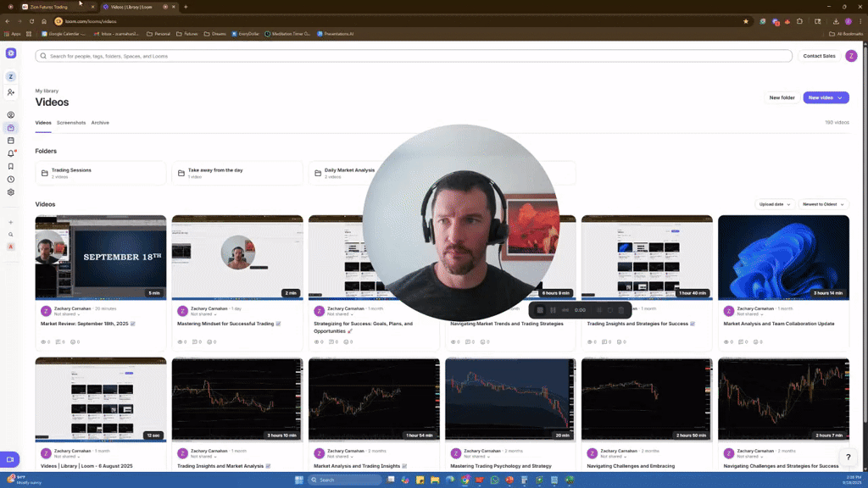
Task: Open the History clock icon
Action: (10, 180)
